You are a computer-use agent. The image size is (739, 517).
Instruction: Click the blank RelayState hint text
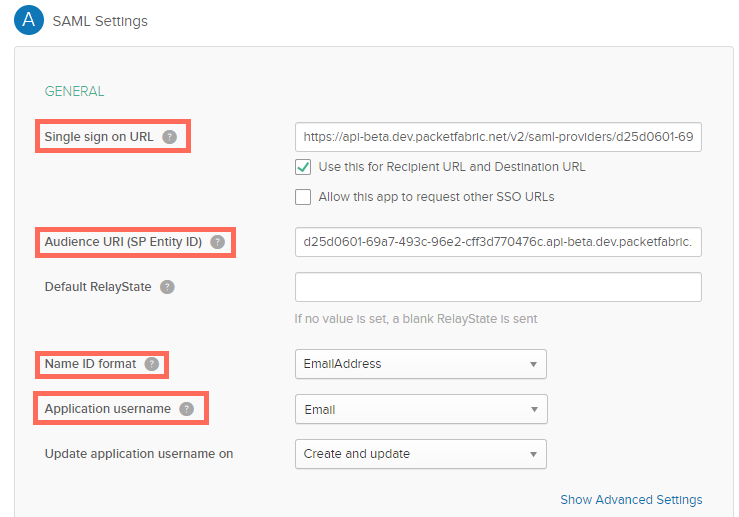coord(416,319)
